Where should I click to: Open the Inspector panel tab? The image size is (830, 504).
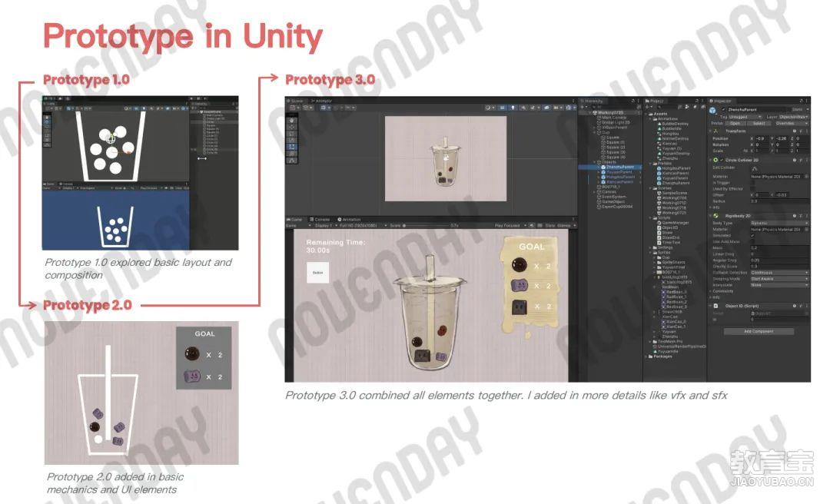tap(721, 101)
